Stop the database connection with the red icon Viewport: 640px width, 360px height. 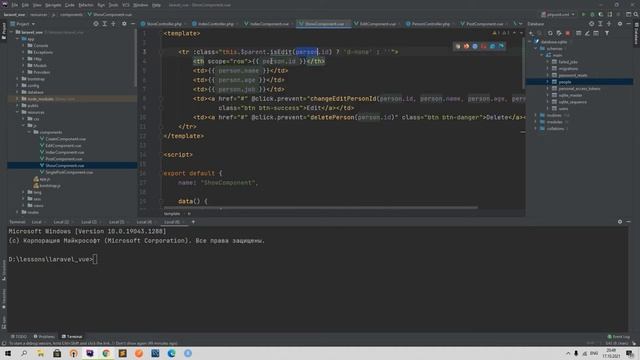click(568, 33)
